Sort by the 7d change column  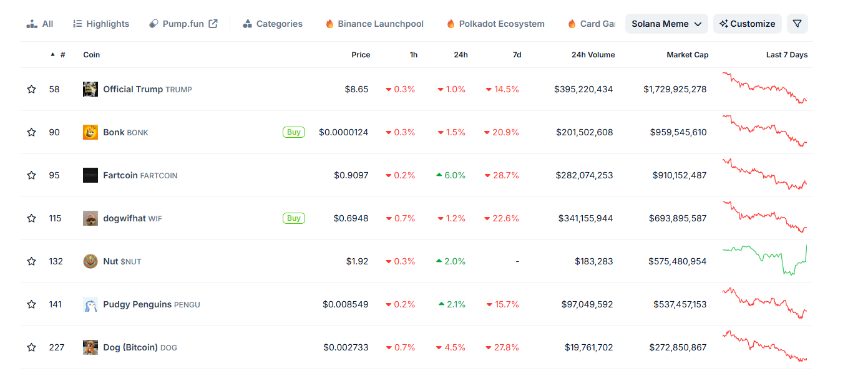tap(517, 55)
